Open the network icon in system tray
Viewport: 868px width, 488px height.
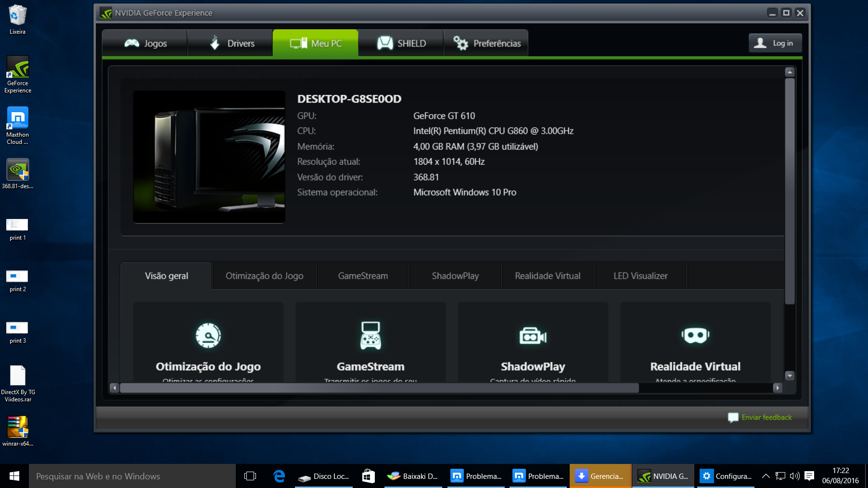click(x=780, y=476)
